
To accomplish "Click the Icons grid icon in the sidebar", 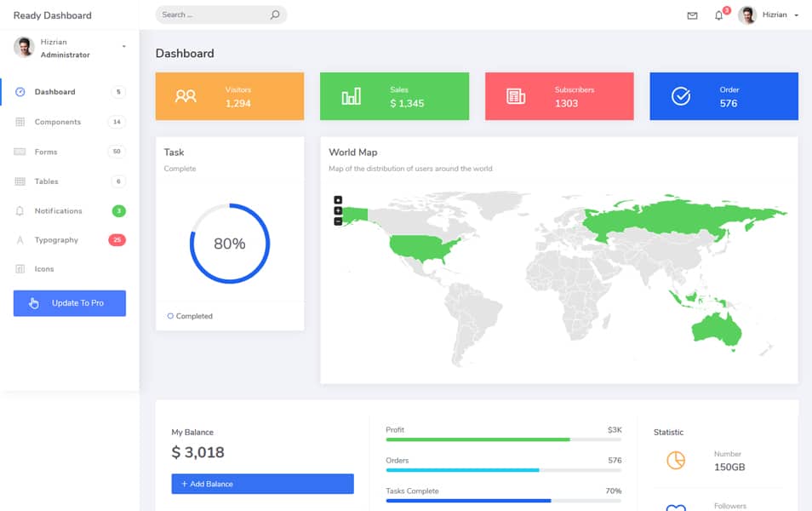I will pyautogui.click(x=19, y=269).
